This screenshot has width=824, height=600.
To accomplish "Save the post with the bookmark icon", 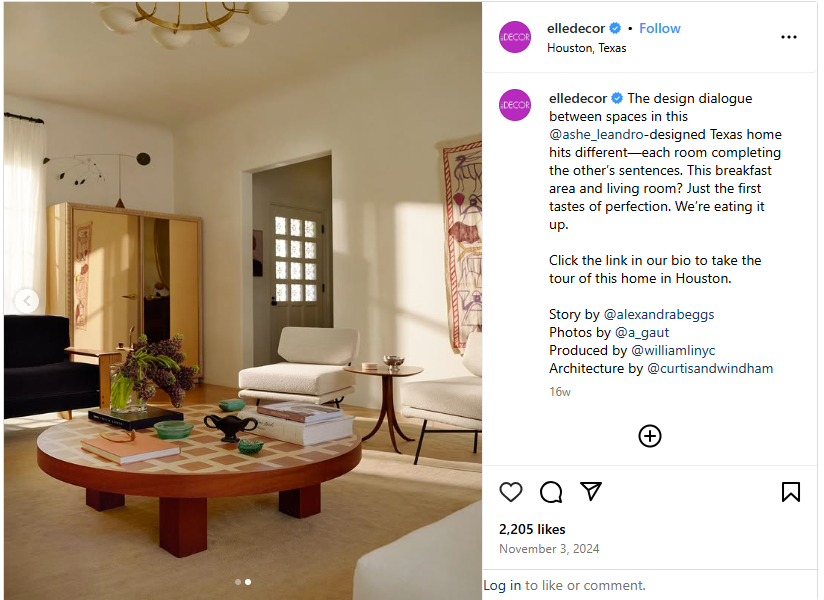I will tap(790, 492).
